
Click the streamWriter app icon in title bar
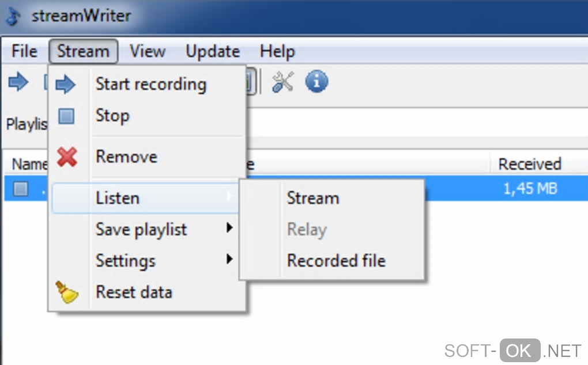[x=14, y=16]
